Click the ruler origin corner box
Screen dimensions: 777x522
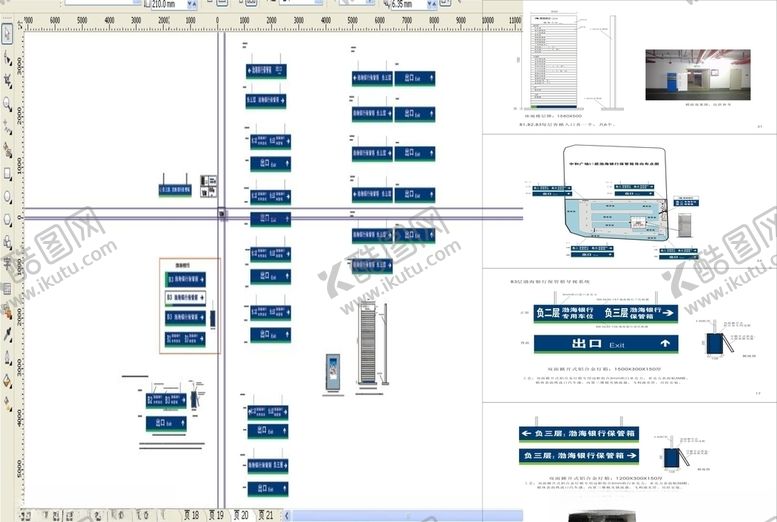[20, 24]
